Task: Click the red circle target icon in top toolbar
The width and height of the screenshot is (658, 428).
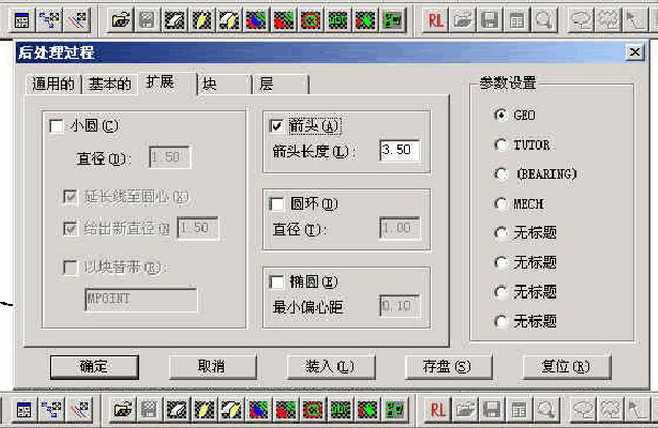Action: pyautogui.click(x=311, y=20)
